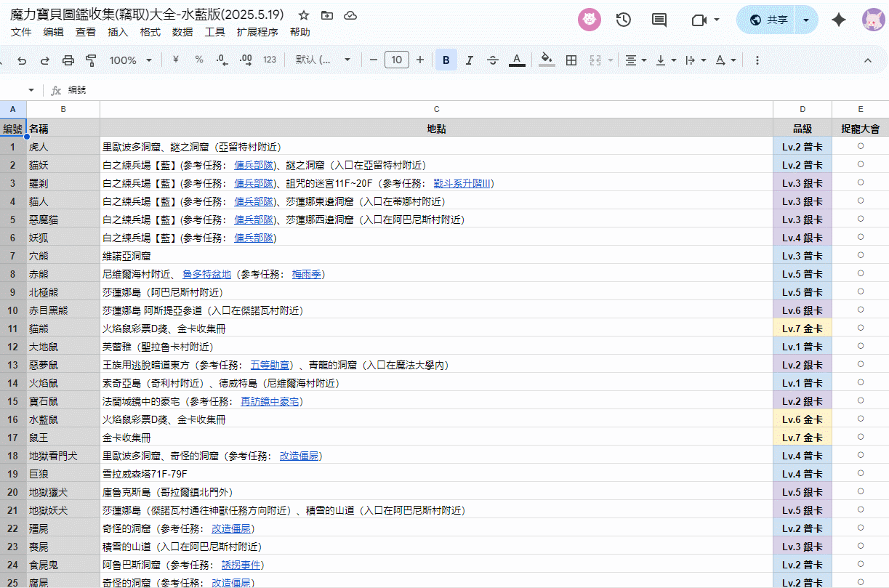Open the 数据 menu

(182, 32)
